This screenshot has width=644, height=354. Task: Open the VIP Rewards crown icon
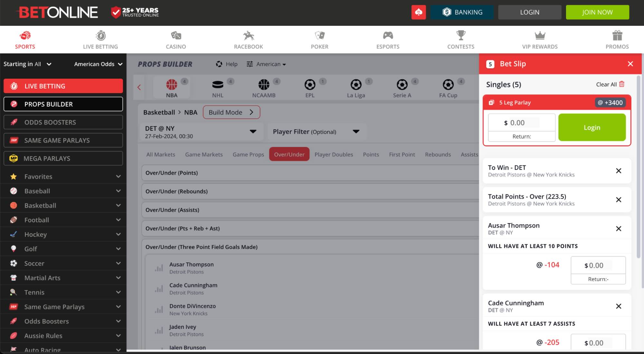click(x=540, y=35)
